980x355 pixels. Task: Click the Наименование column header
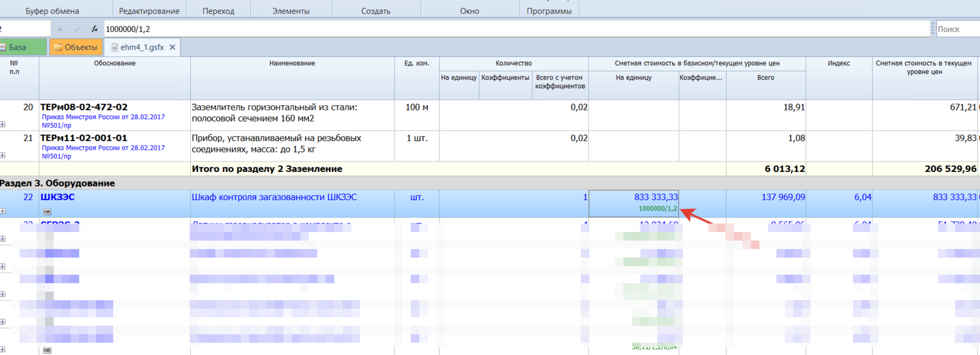click(292, 63)
